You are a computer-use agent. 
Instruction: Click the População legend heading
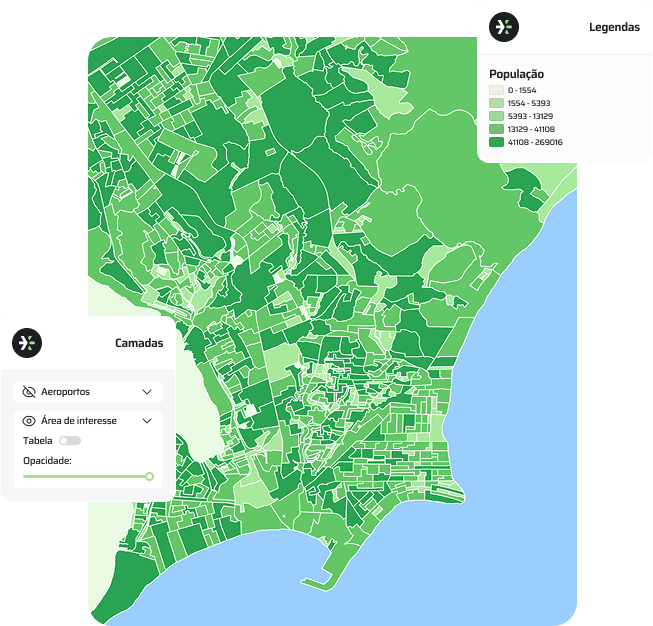516,74
